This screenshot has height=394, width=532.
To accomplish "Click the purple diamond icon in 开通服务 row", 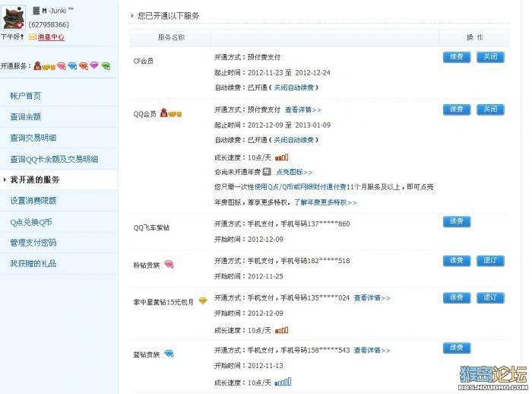I will (94, 65).
